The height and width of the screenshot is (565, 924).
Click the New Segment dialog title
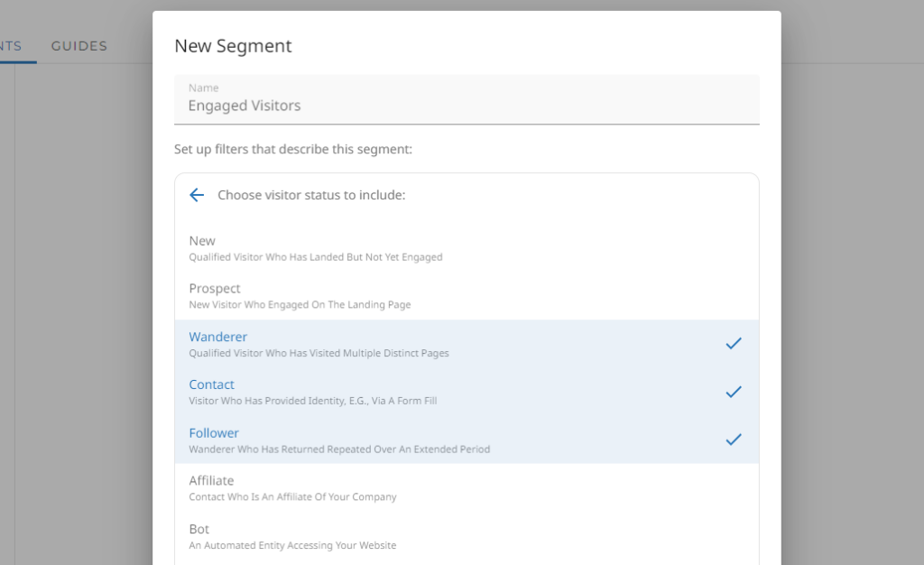coord(233,46)
